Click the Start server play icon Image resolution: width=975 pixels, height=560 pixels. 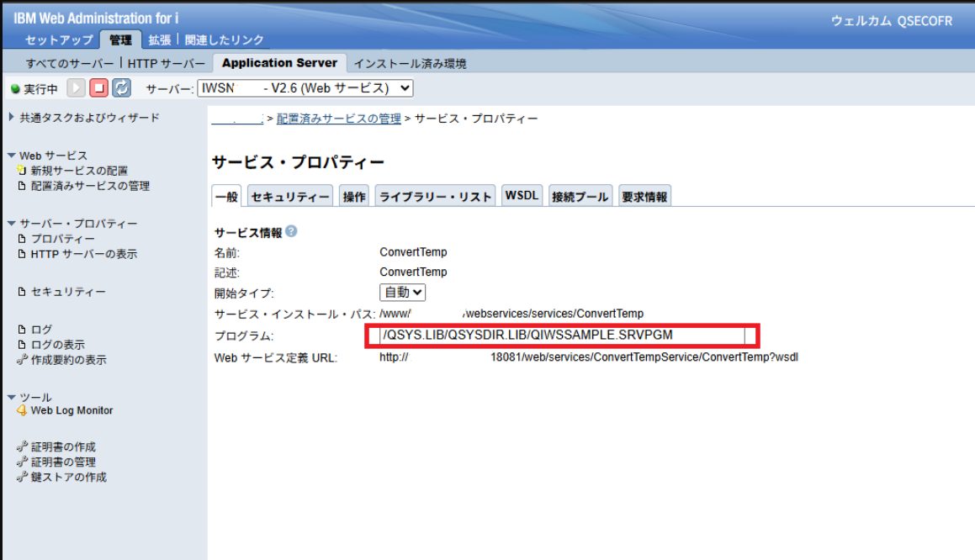pos(76,87)
